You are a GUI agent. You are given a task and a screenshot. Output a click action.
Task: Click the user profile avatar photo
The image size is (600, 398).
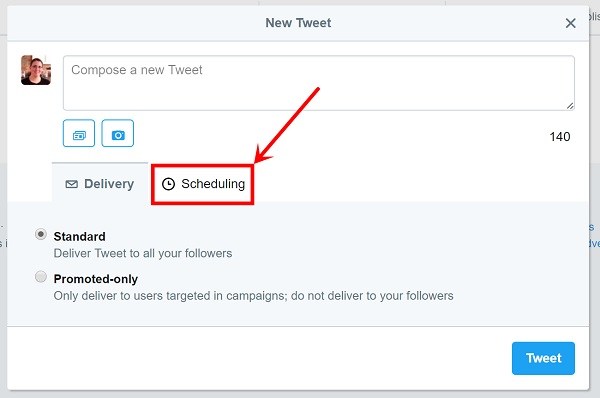36,70
